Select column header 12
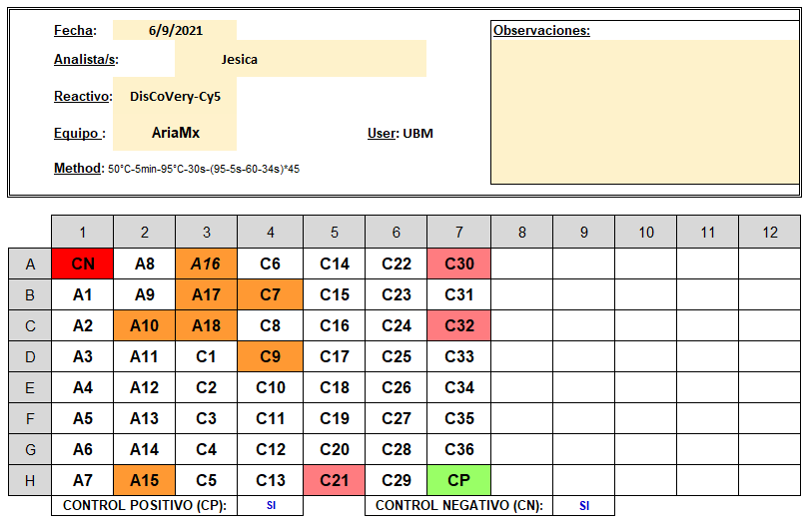The width and height of the screenshot is (812, 530). pos(770,233)
